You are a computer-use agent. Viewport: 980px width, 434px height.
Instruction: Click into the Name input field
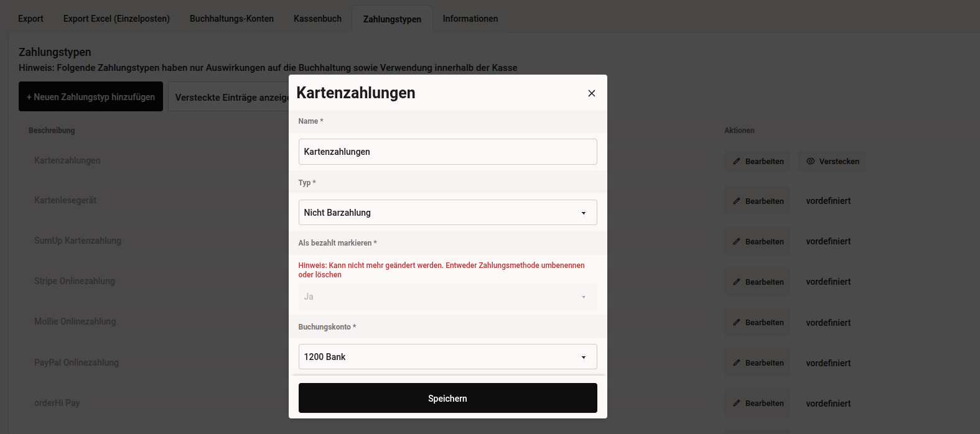tap(447, 152)
